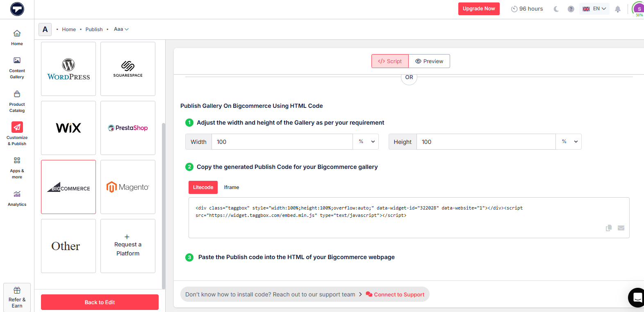Click 'Publish Gallery On Bigcommerce Using HTML Code' heading

click(x=252, y=106)
